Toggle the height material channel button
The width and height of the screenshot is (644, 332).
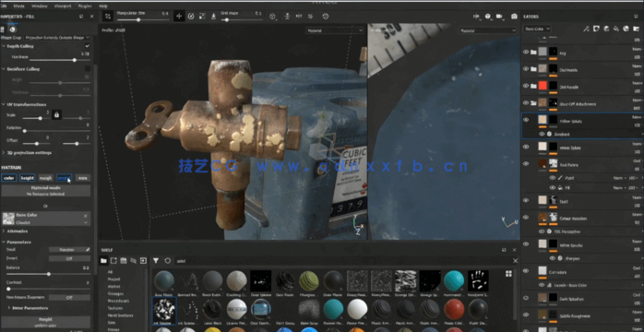point(27,178)
